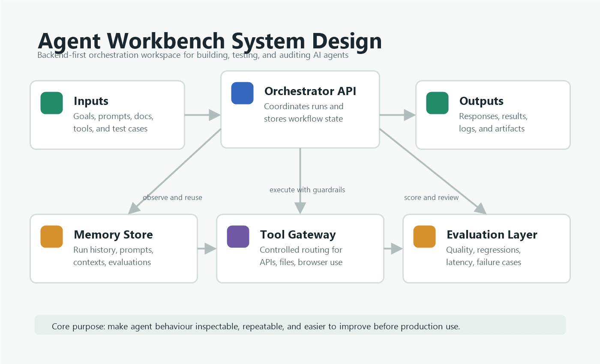Click 'Coordinates runs and stores workflow state' description
The image size is (600, 364).
tap(303, 113)
